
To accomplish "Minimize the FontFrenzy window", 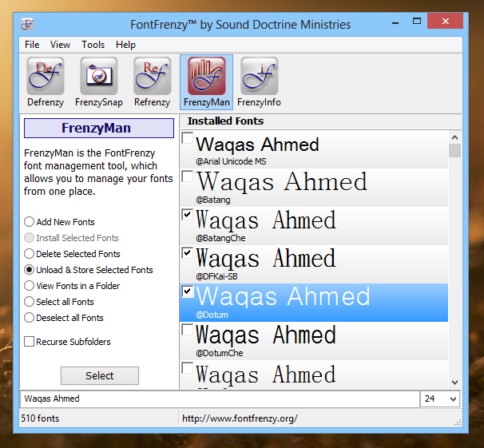I will (x=395, y=22).
